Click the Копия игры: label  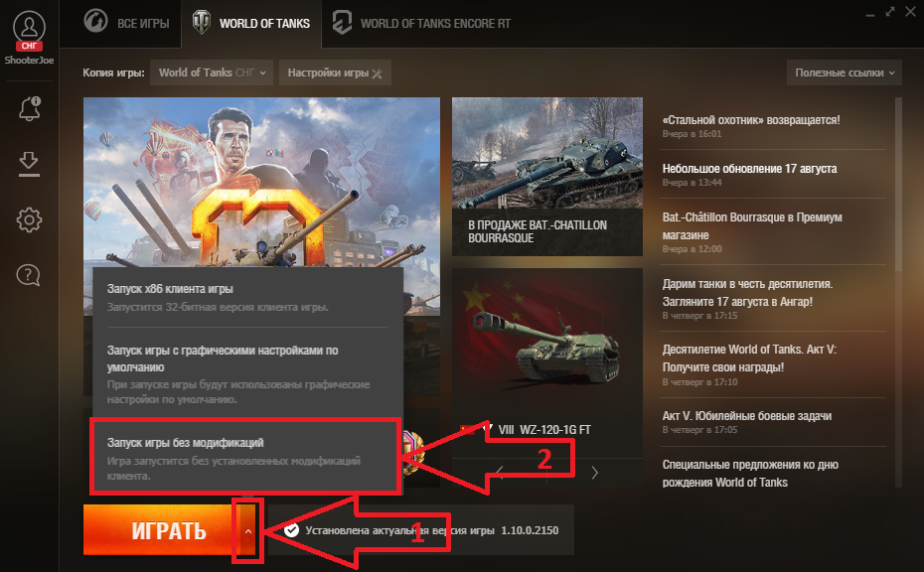point(113,72)
